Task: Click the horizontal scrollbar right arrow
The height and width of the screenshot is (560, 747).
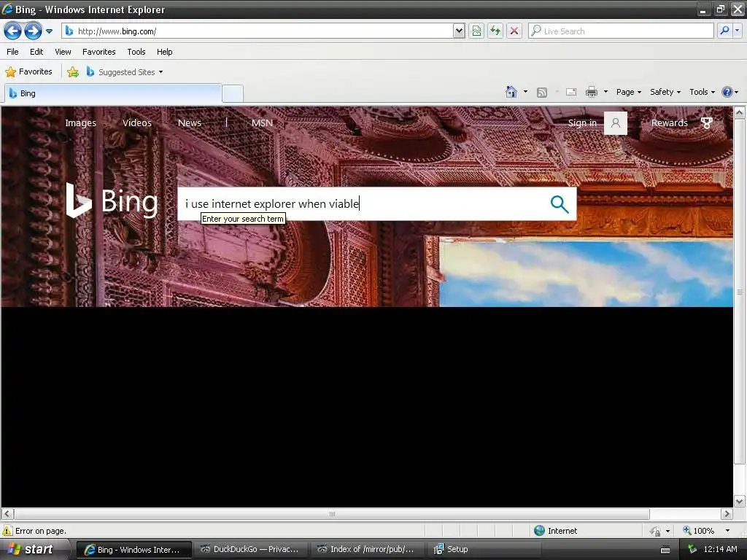Action: click(727, 514)
